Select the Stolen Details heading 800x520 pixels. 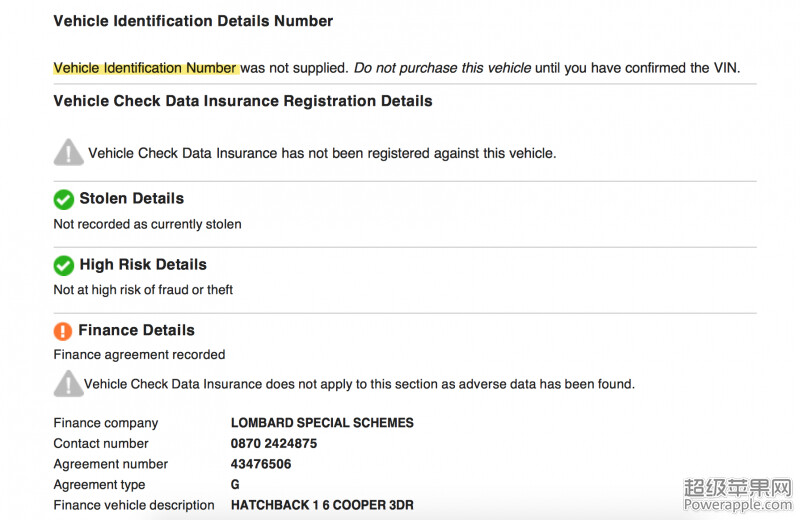click(x=132, y=199)
